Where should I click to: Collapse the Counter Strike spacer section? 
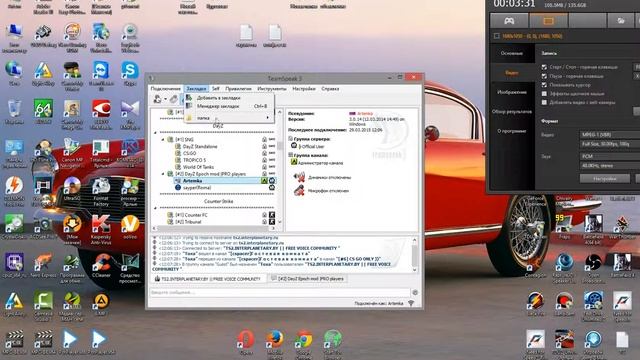coord(156,208)
